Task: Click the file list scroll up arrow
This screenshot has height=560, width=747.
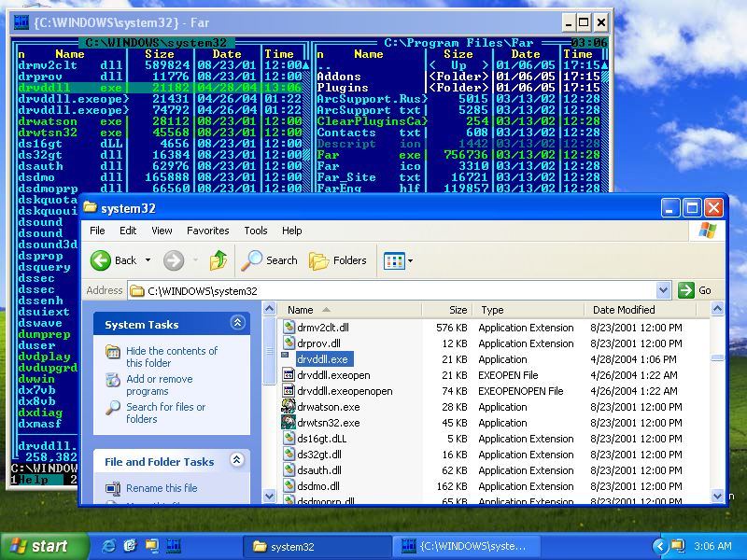Action: [717, 309]
